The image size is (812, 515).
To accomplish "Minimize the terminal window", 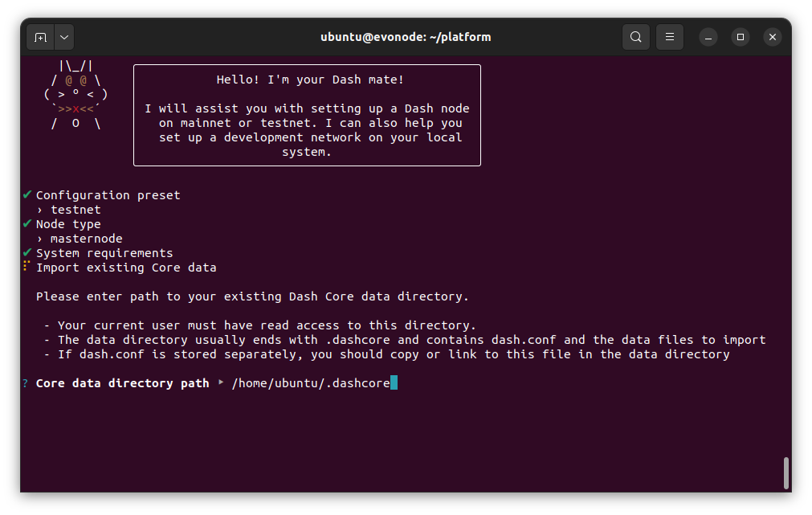I will click(708, 37).
